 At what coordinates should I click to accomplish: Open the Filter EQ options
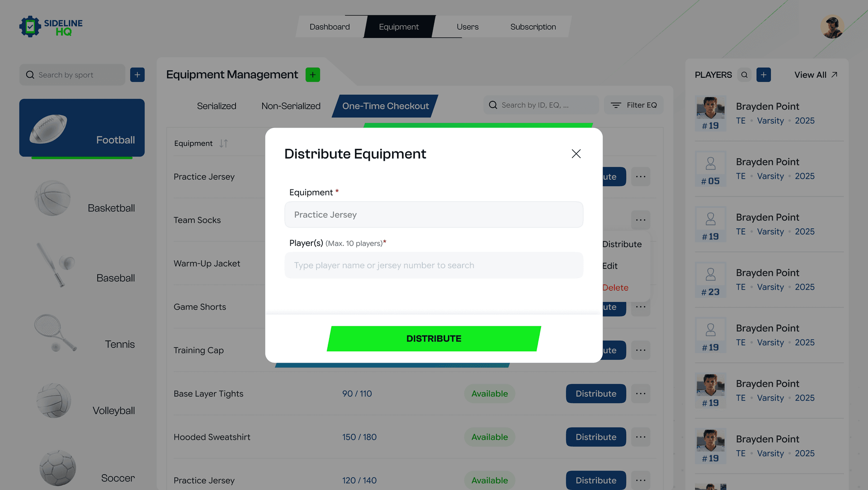633,105
